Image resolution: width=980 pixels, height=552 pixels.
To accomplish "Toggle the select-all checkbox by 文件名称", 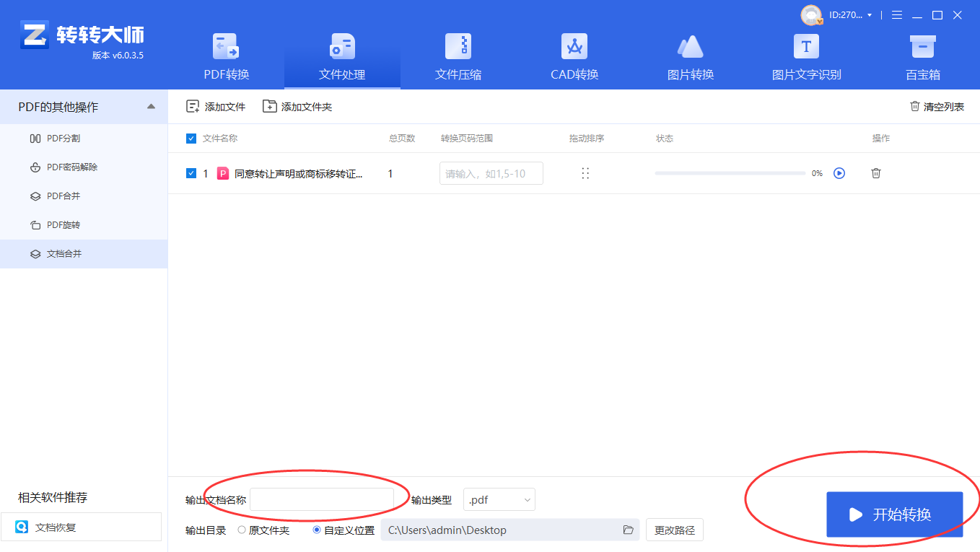I will tap(191, 139).
